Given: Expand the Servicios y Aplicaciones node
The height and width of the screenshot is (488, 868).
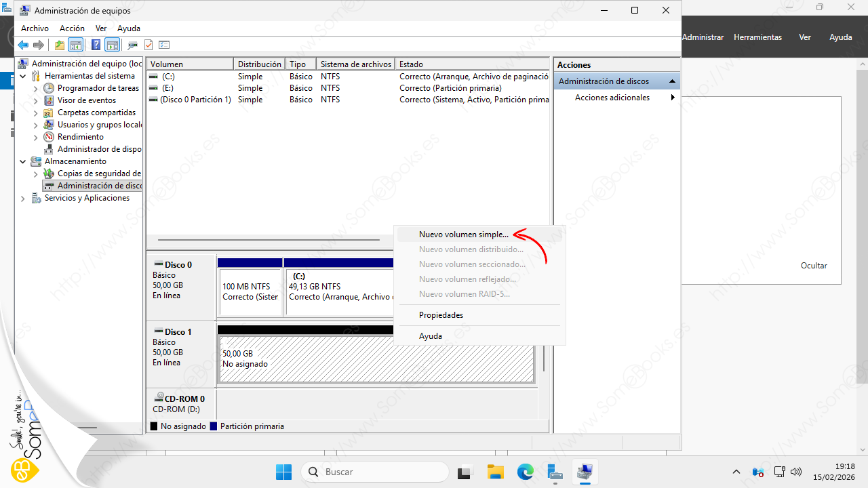Looking at the screenshot, I should pos(24,199).
